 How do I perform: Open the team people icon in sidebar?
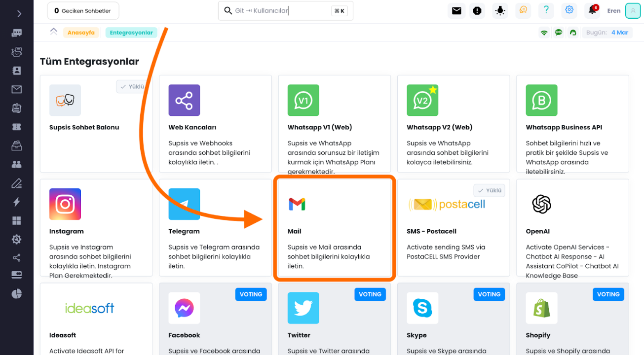(x=17, y=164)
